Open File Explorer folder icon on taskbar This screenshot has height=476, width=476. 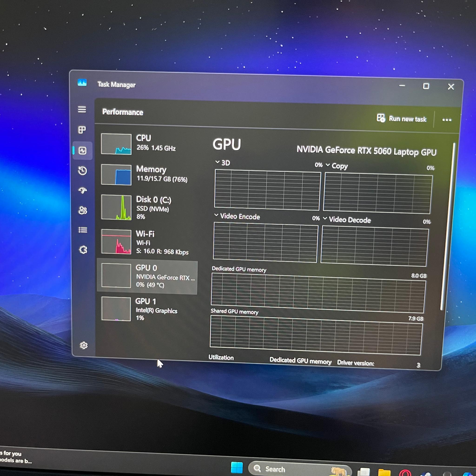point(384,472)
